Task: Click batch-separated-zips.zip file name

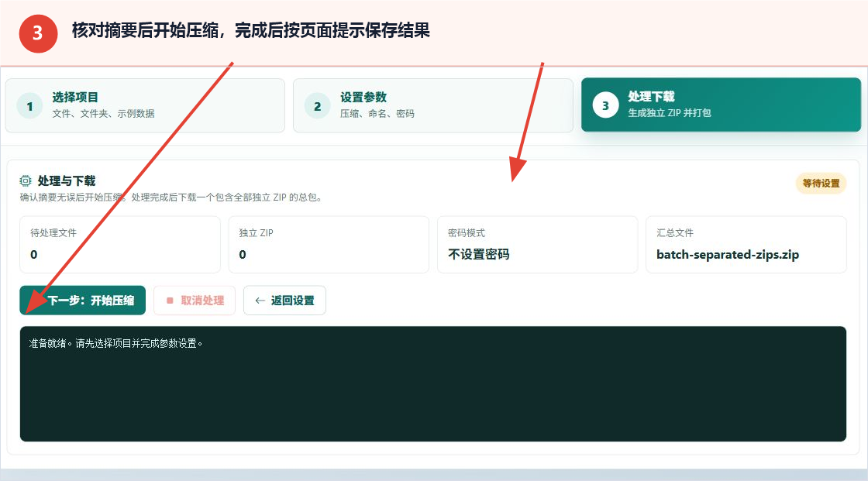Action: 728,255
